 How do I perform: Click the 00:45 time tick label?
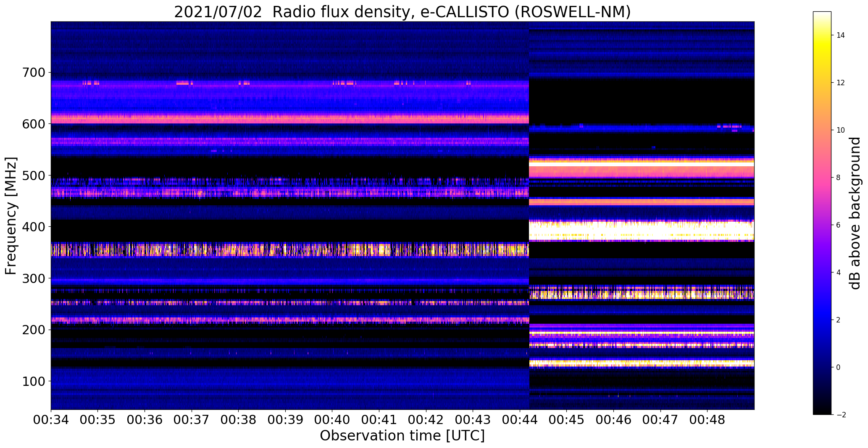(567, 420)
